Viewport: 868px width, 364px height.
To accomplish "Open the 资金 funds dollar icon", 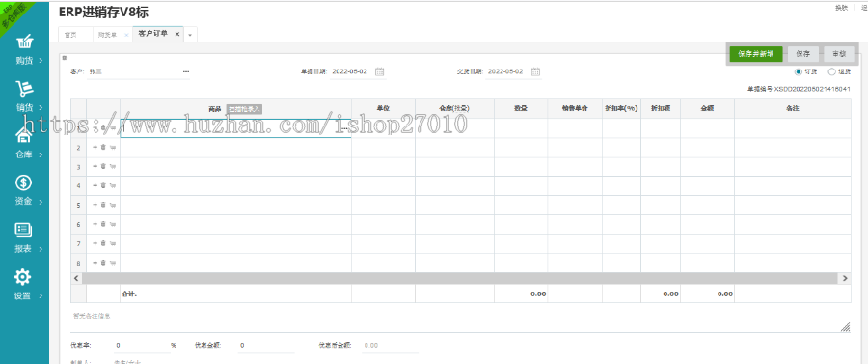I will (x=24, y=182).
